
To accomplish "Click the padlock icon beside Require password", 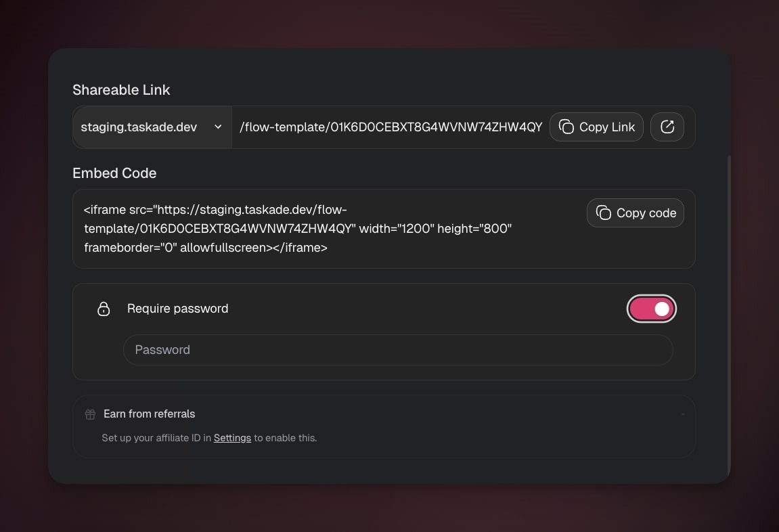I will click(104, 309).
